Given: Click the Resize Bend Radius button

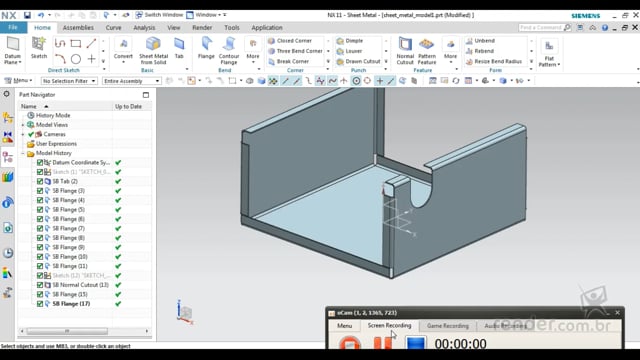Looking at the screenshot, I should 494,61.
